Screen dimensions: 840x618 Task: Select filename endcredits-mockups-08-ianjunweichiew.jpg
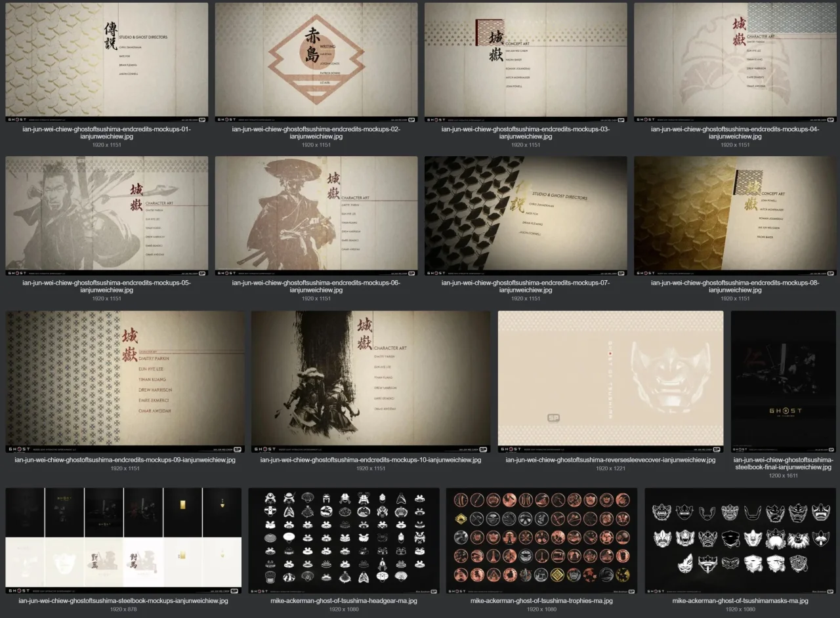[x=735, y=286]
